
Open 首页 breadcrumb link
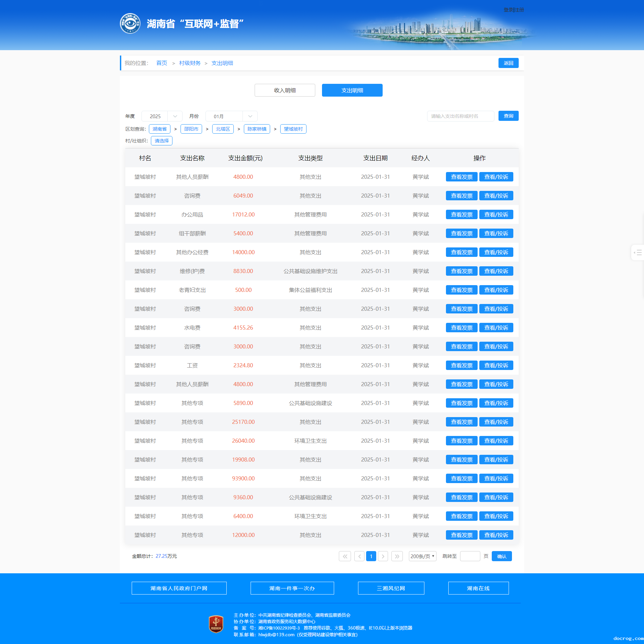[162, 63]
